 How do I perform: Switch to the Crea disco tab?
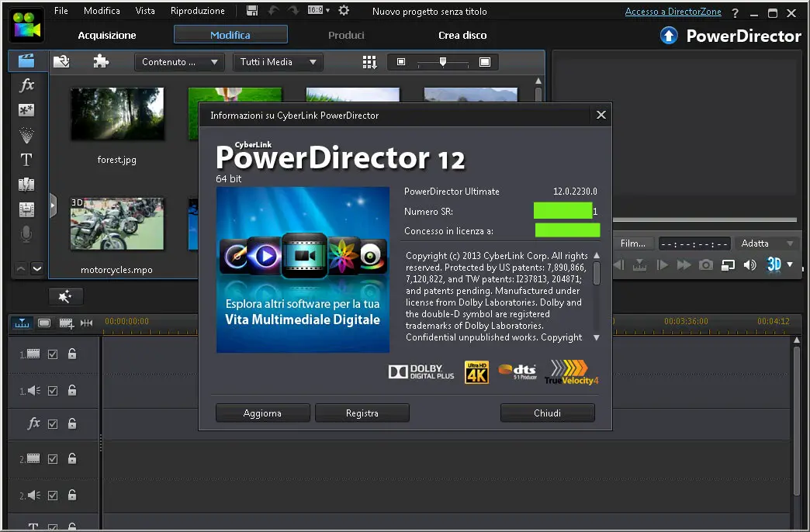[462, 35]
